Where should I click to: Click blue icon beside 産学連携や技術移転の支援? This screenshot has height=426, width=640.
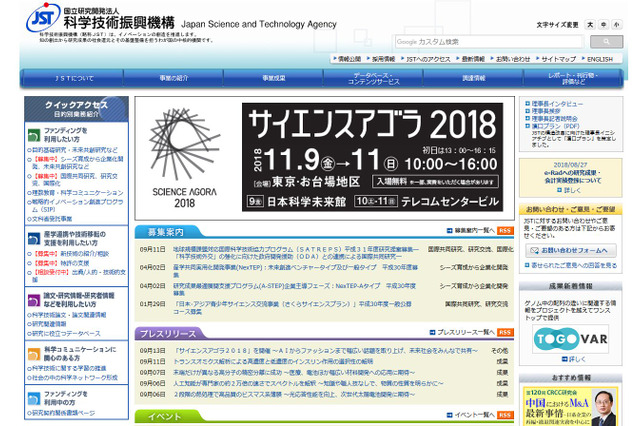pyautogui.click(x=34, y=239)
